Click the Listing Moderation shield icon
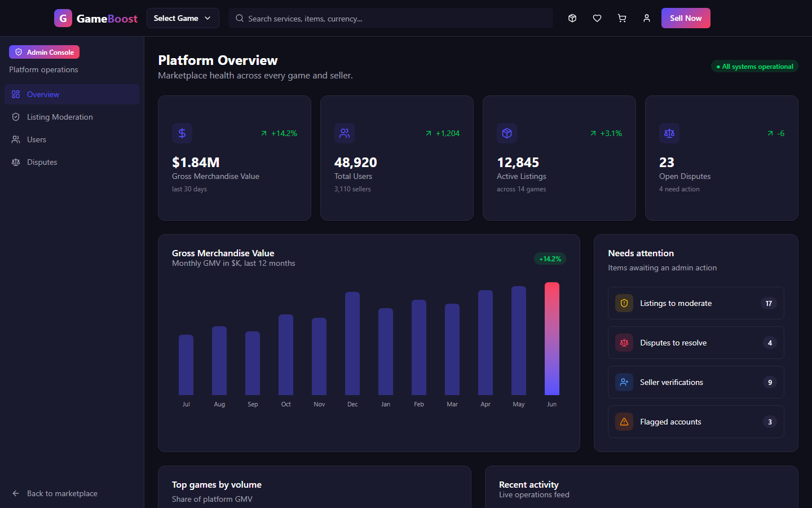 pos(16,117)
